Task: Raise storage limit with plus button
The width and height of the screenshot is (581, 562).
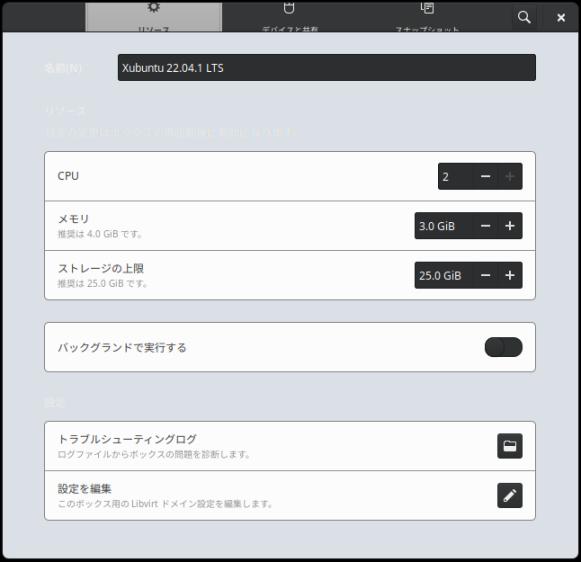Action: [x=510, y=275]
